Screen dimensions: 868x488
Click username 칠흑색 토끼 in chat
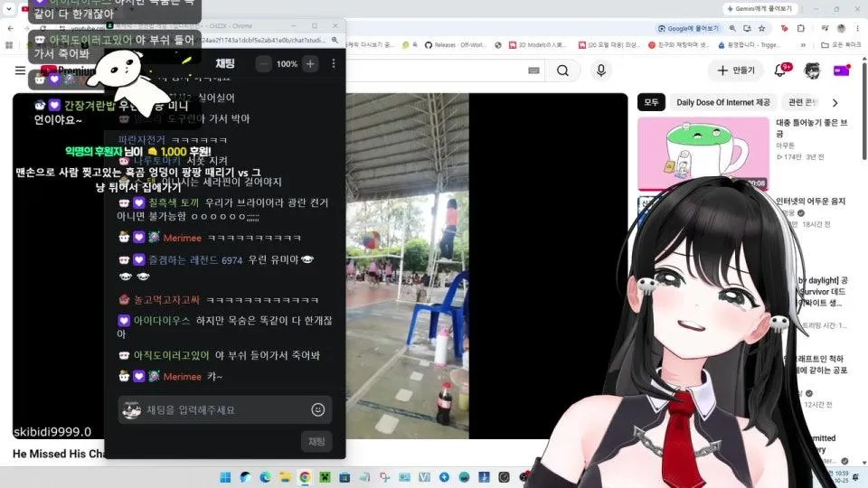click(x=174, y=202)
